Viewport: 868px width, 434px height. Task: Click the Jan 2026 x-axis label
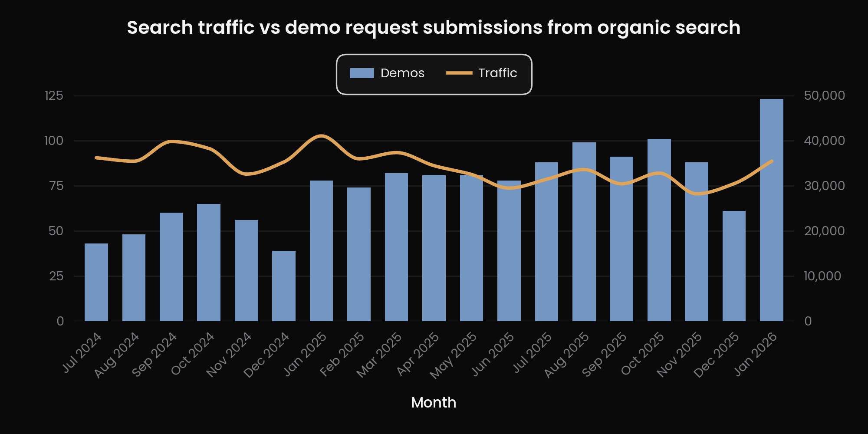point(755,354)
